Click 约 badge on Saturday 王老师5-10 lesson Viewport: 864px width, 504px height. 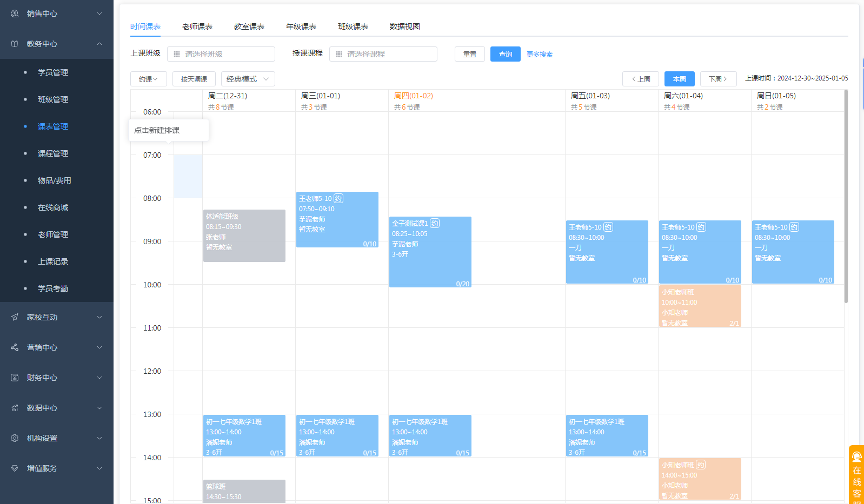[x=701, y=227]
